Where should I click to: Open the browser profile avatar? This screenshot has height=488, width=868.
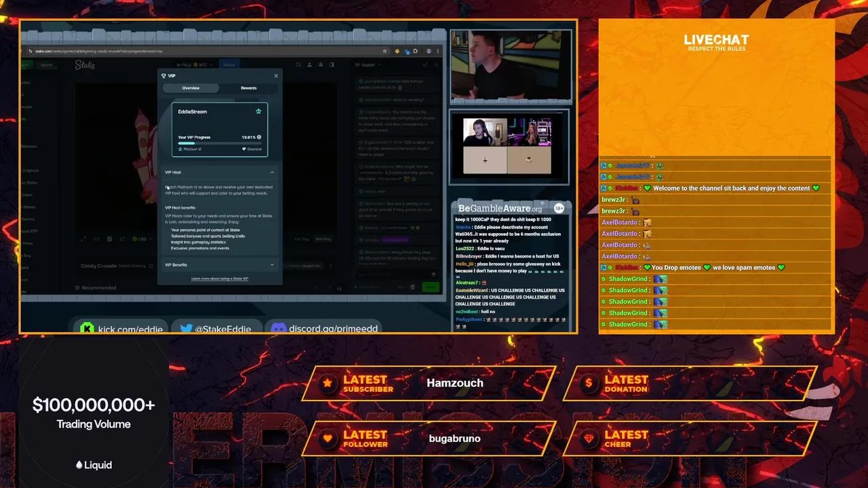point(429,51)
